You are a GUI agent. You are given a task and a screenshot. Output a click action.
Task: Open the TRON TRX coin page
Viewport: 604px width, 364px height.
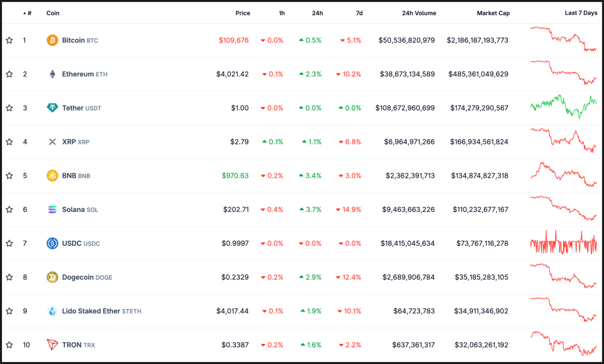pos(79,345)
